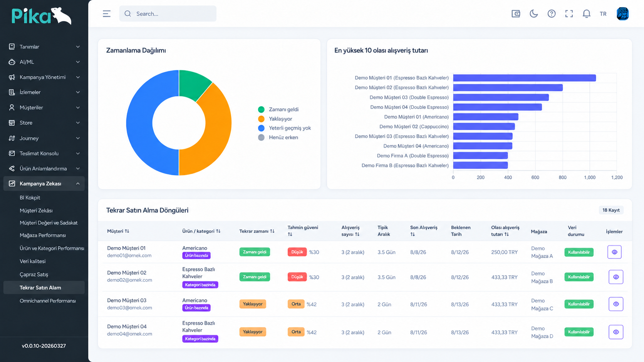This screenshot has height=362, width=644.
Task: Toggle sidebar with hamburger menu icon
Action: click(107, 14)
